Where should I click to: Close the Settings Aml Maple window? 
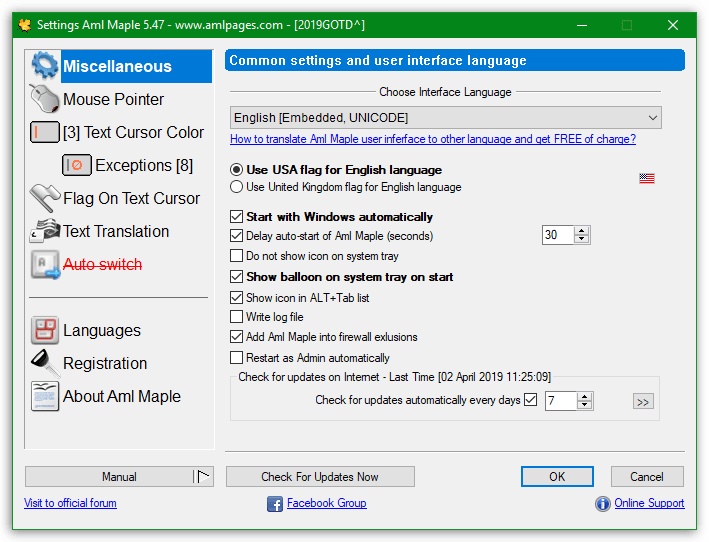click(x=673, y=25)
